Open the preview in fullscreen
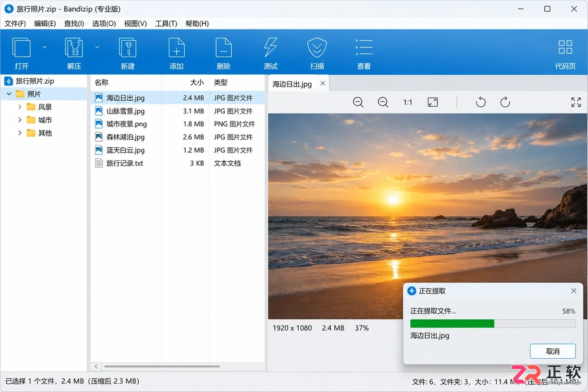This screenshot has height=392, width=588. (576, 102)
